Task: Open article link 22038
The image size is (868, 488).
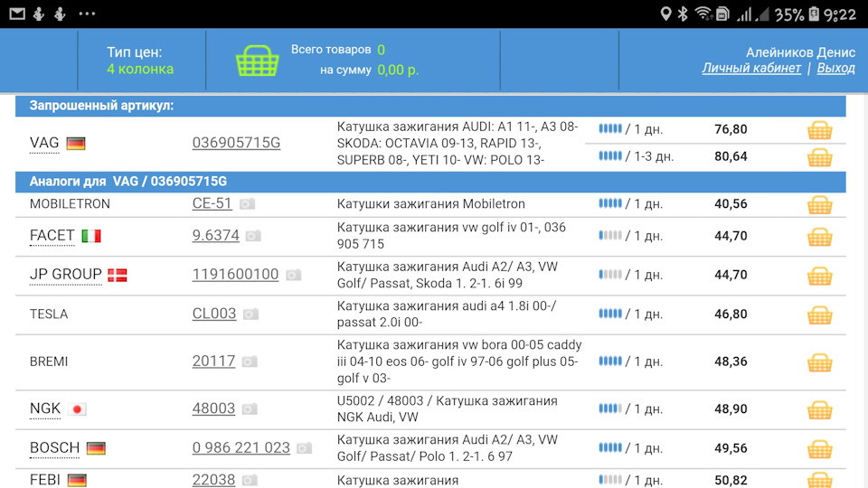Action: click(213, 480)
